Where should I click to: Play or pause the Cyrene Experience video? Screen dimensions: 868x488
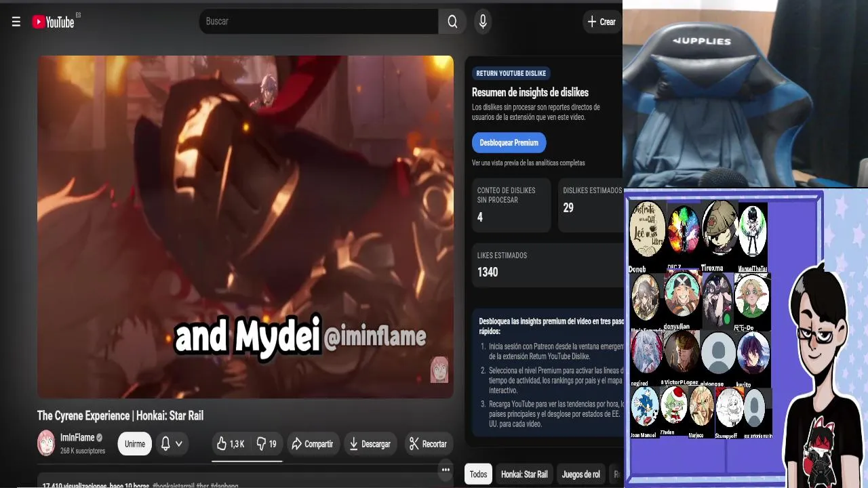[245, 226]
